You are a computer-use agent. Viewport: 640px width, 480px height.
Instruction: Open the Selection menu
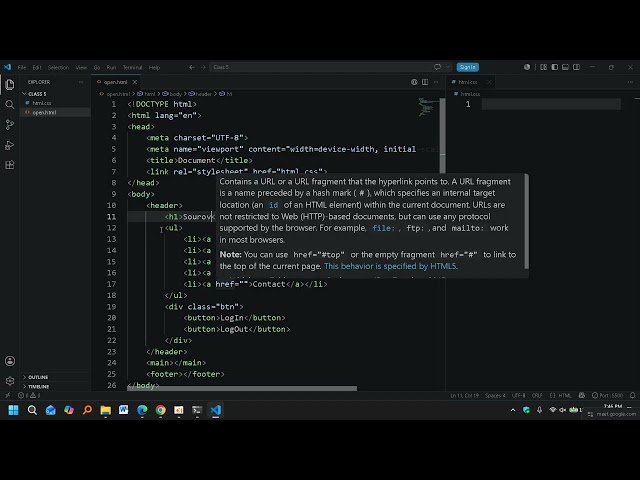58,67
